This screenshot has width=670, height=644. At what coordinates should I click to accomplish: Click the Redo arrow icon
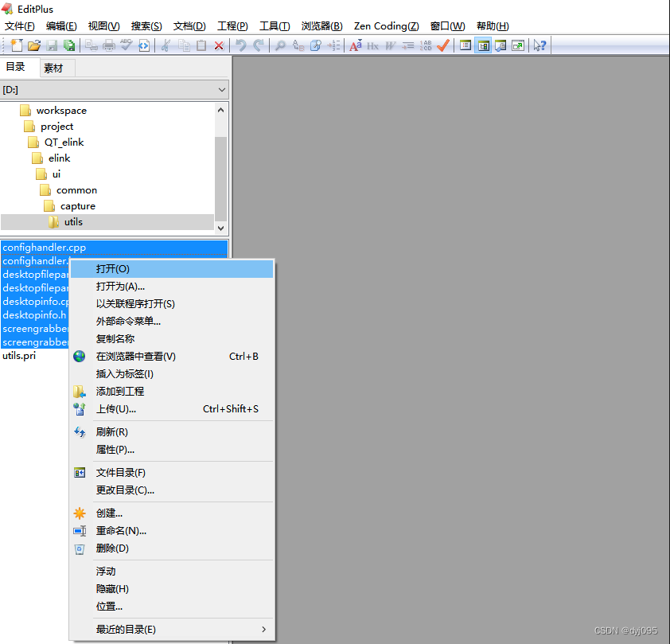pos(259,45)
